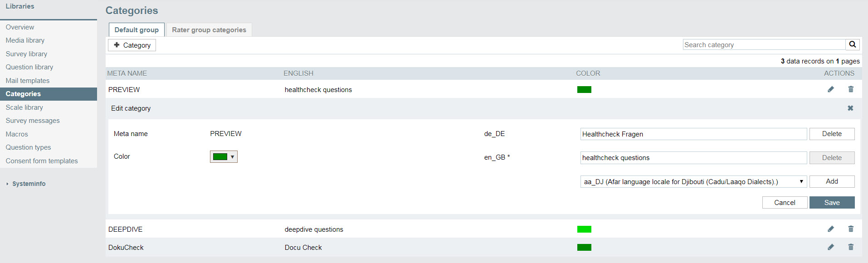Cancel editing the category

[x=785, y=203]
